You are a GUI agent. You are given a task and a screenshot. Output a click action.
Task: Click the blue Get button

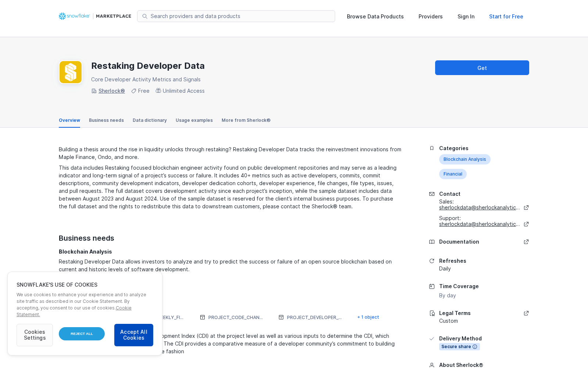point(482,68)
